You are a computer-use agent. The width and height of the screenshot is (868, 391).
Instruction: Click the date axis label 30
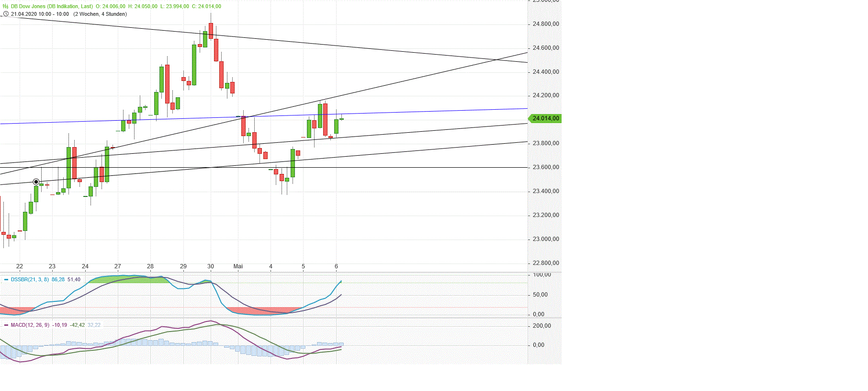pos(211,266)
